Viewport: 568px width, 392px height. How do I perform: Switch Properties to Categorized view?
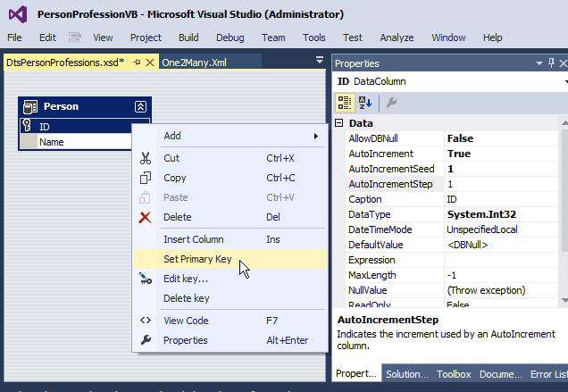345,103
